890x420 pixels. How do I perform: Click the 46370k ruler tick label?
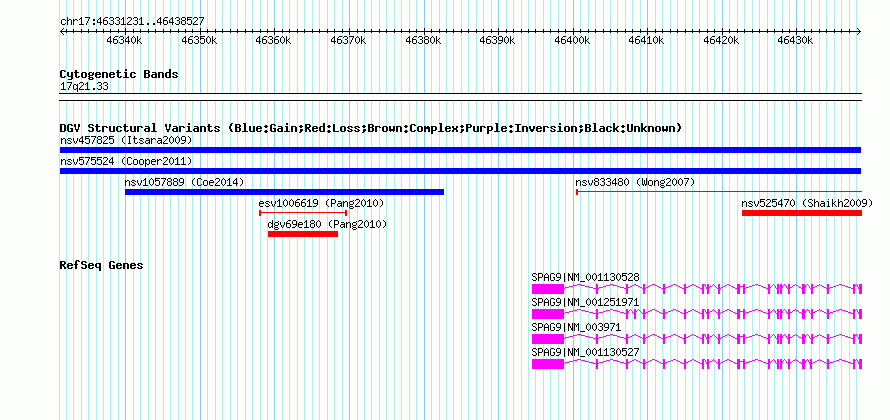point(349,40)
